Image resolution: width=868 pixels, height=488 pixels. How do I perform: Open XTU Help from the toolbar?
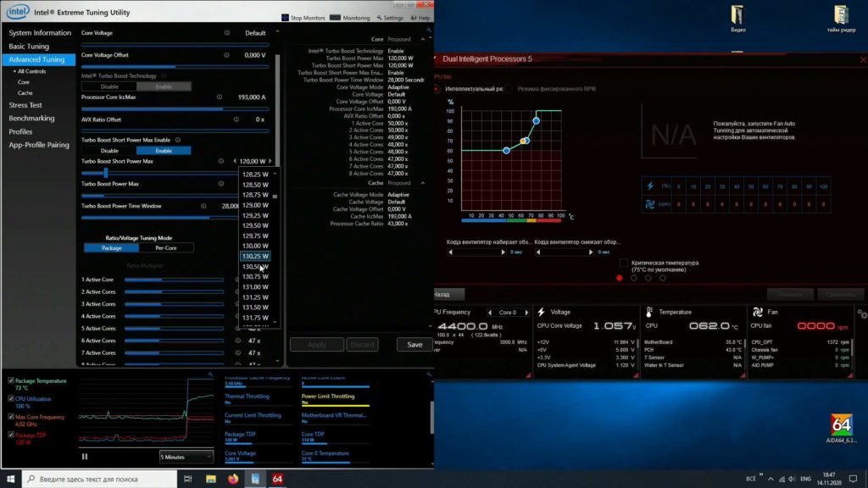[x=420, y=18]
